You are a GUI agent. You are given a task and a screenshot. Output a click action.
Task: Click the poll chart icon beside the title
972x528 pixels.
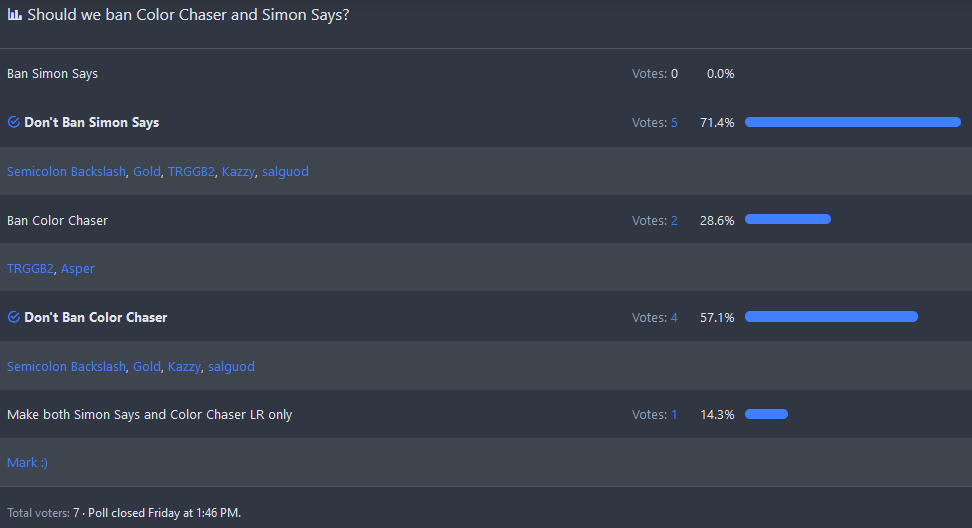tap(14, 15)
